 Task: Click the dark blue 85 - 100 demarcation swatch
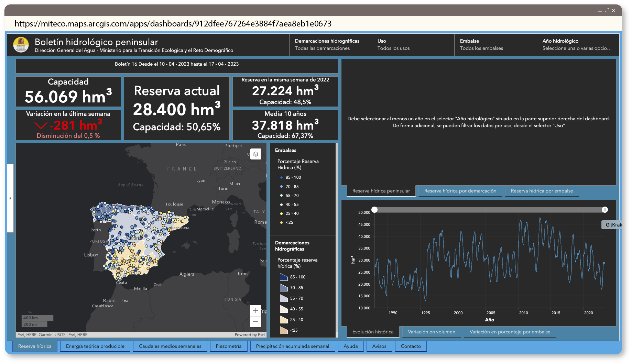tap(283, 277)
